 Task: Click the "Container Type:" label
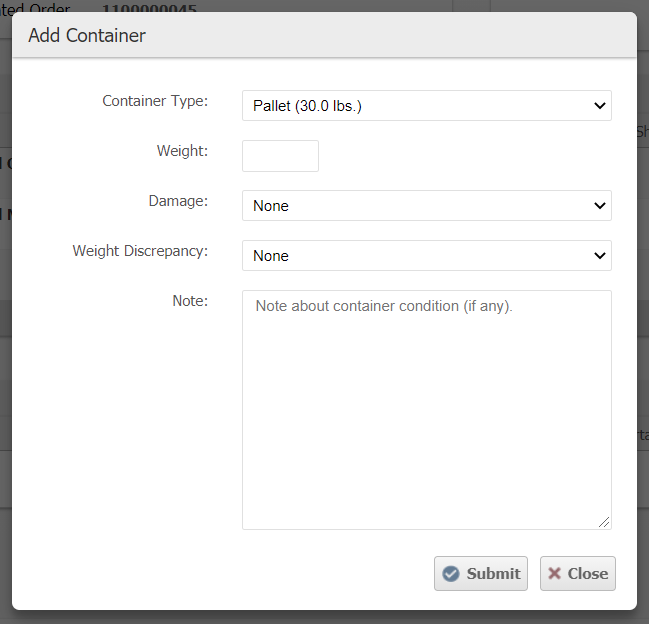coord(155,101)
